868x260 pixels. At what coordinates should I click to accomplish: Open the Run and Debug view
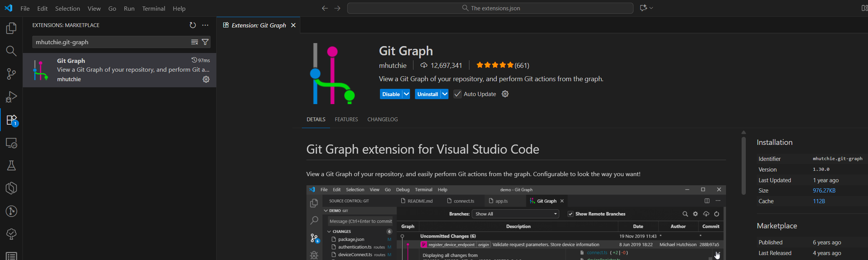coord(11,97)
